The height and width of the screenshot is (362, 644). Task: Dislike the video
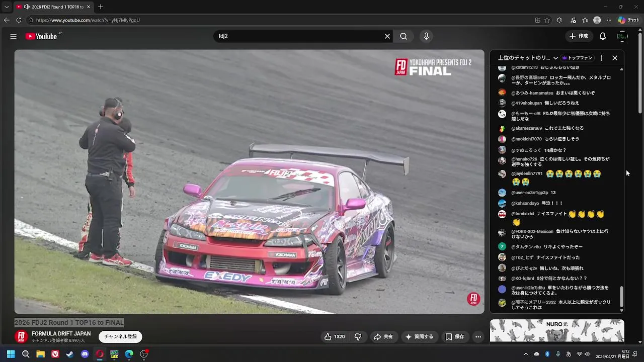pyautogui.click(x=358, y=337)
